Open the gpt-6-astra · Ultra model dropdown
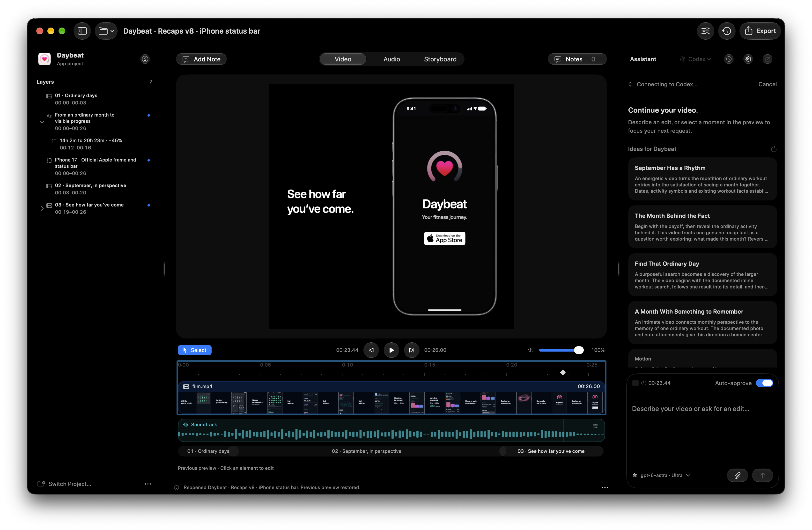 662,475
